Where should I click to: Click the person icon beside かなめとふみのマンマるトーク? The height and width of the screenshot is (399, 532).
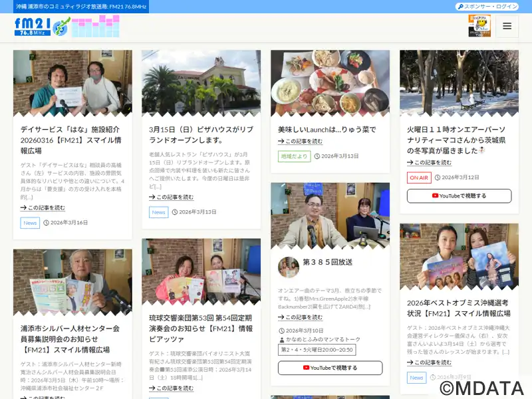281,340
